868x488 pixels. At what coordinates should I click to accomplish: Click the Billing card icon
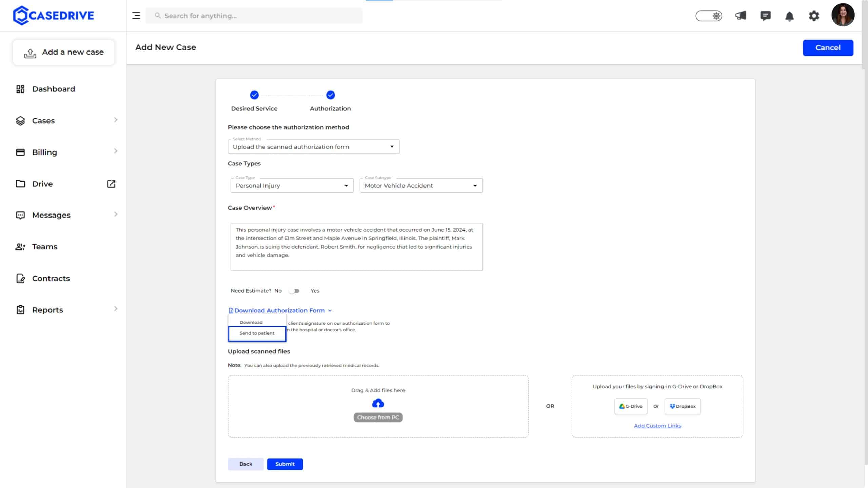[20, 152]
